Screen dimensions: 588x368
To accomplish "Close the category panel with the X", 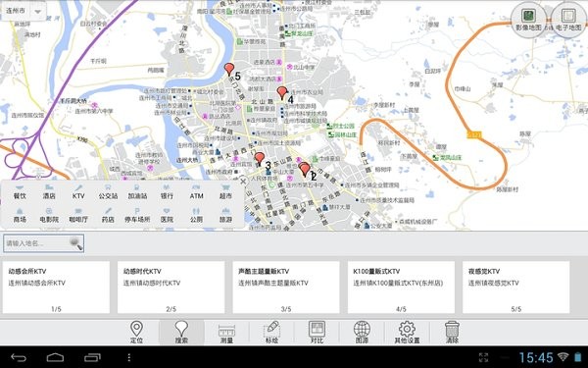I will tap(243, 182).
